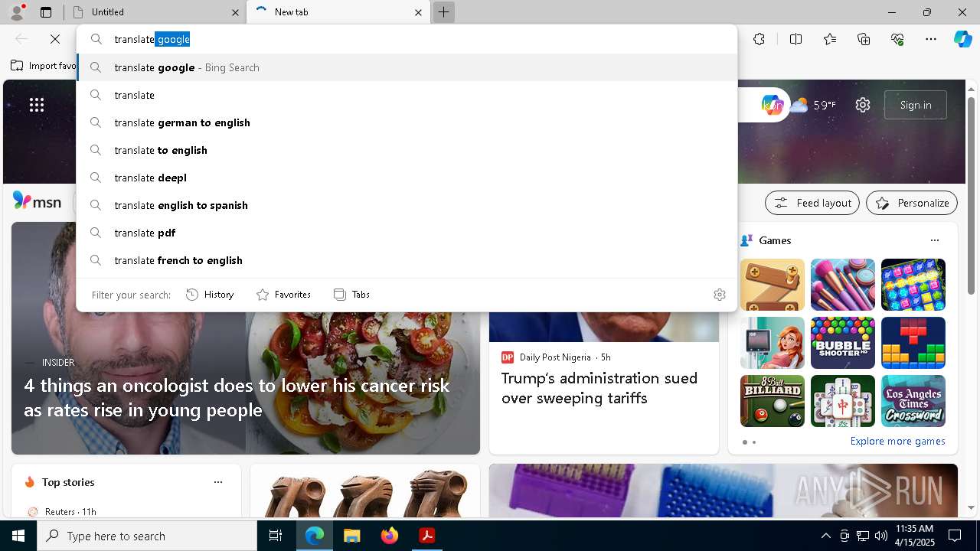Open a new tab with plus button
The image size is (980, 551).
[443, 12]
